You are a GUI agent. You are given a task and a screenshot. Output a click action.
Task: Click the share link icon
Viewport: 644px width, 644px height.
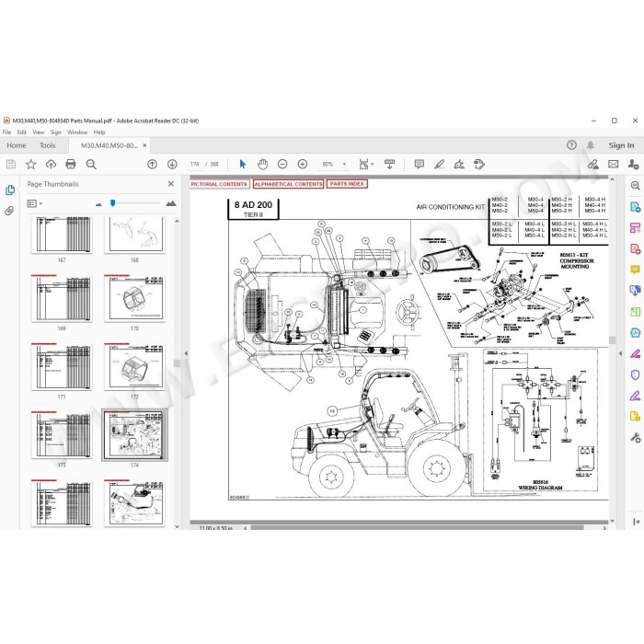click(x=592, y=165)
